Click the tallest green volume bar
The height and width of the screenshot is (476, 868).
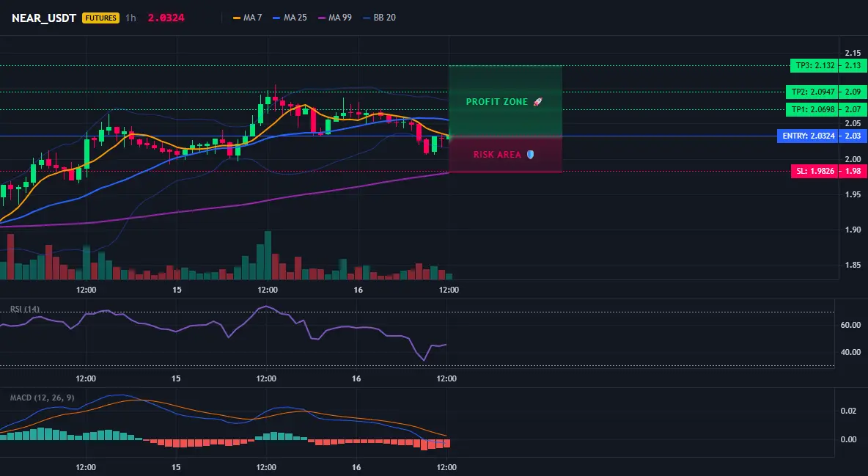coord(268,255)
